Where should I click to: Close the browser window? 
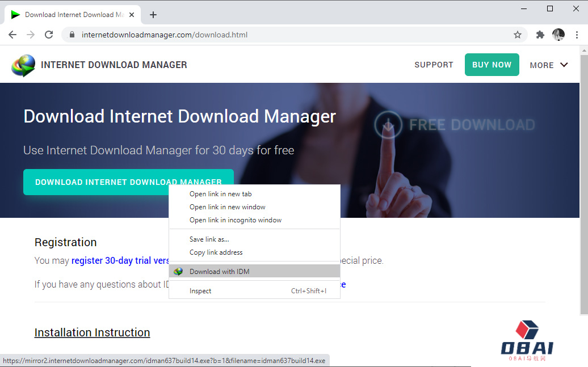coord(576,9)
